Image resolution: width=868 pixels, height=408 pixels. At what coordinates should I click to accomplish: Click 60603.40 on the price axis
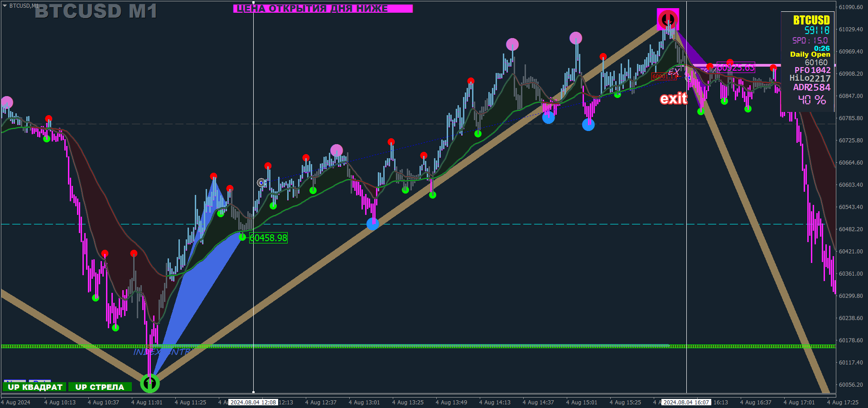pos(851,185)
